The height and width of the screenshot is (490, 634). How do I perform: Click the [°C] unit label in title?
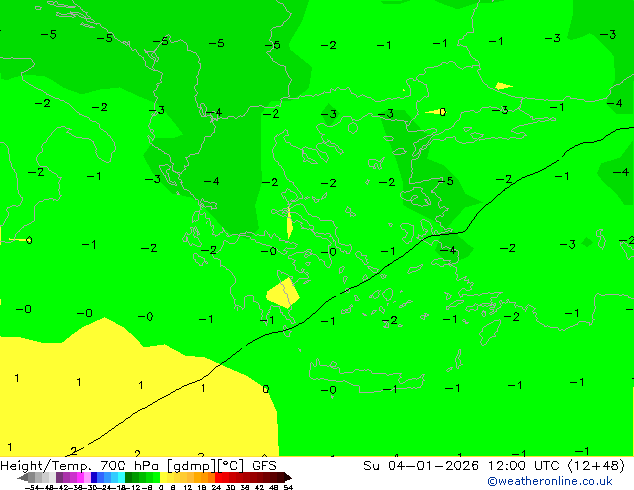[x=231, y=466]
